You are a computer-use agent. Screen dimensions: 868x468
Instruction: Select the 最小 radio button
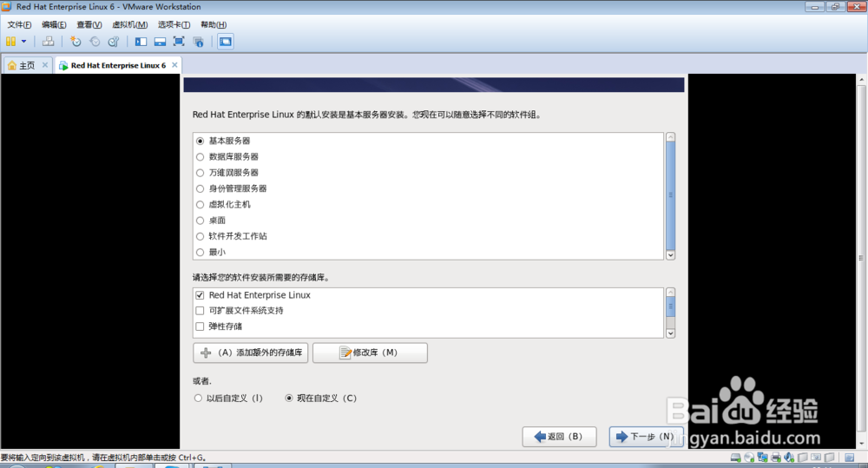tap(200, 252)
